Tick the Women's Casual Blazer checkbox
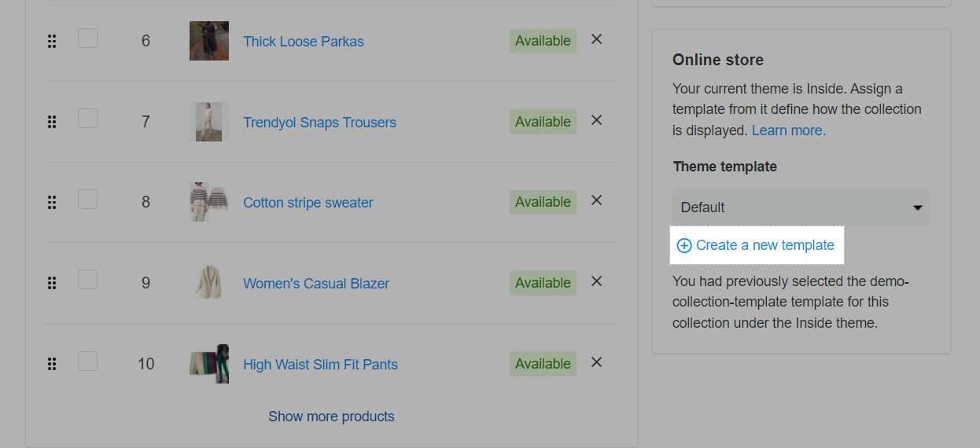Image resolution: width=980 pixels, height=448 pixels. click(x=87, y=280)
